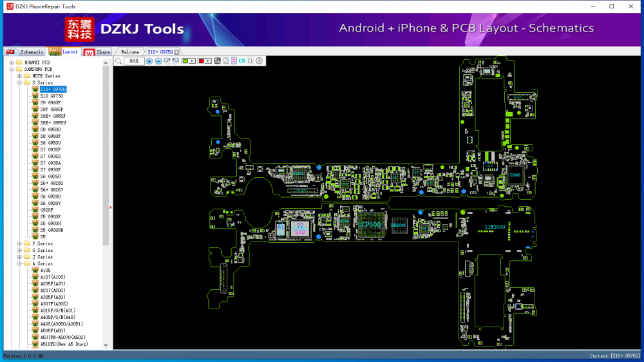Click the zoom in plus icon
The width and height of the screenshot is (644, 362).
pyautogui.click(x=149, y=61)
